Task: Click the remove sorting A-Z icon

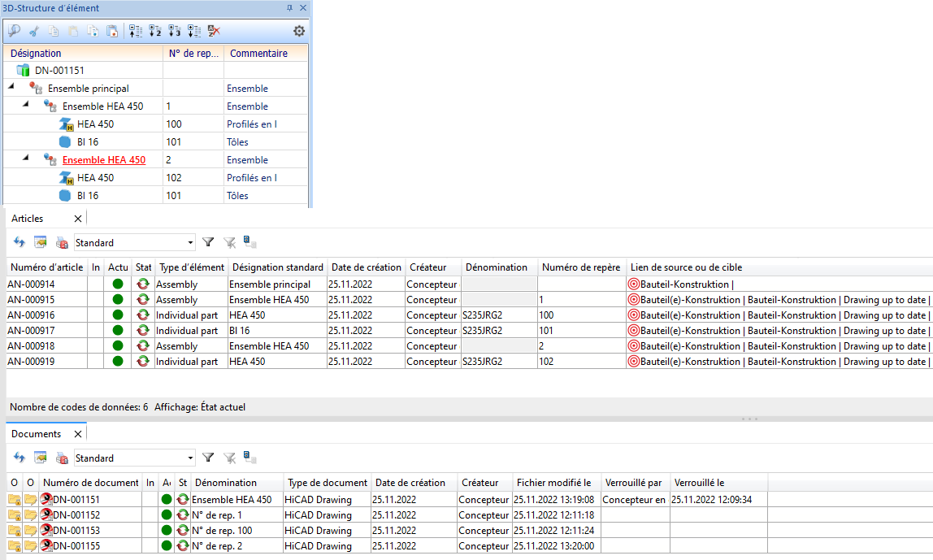Action: tap(214, 31)
